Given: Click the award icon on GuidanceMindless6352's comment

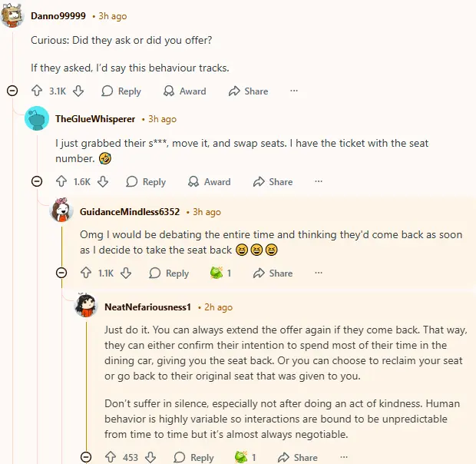Looking at the screenshot, I should click(217, 273).
